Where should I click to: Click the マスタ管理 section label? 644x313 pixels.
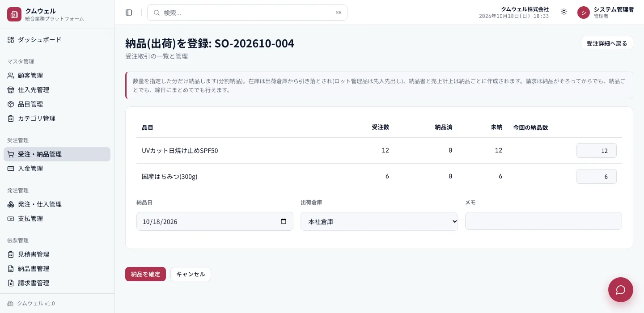pyautogui.click(x=21, y=61)
